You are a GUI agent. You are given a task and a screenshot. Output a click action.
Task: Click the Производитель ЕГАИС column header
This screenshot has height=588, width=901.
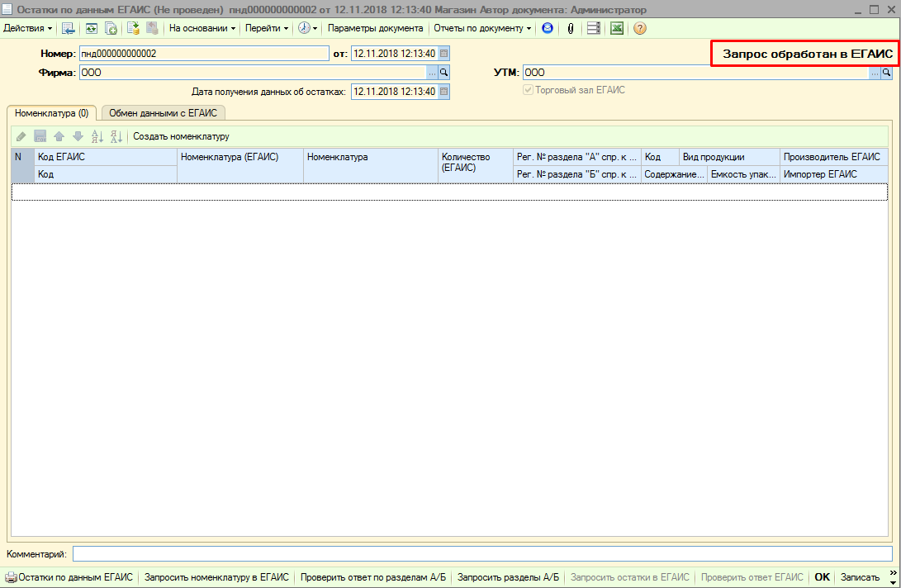click(834, 157)
